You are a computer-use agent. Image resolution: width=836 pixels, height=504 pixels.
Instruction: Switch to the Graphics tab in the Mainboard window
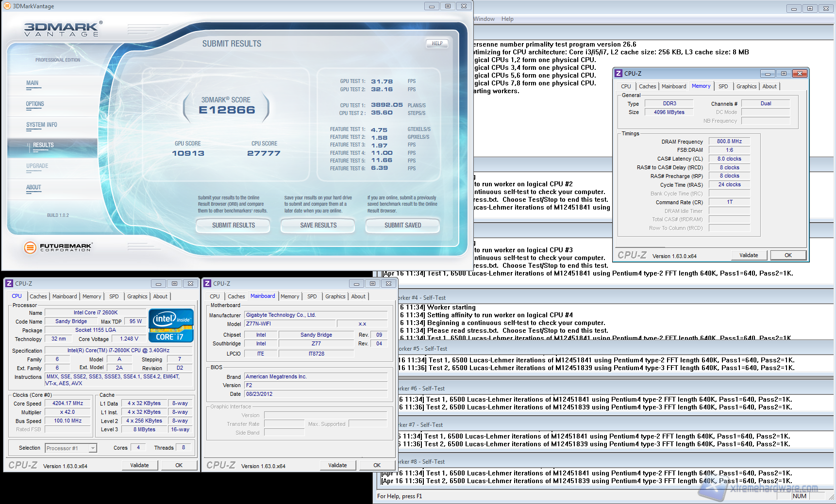pyautogui.click(x=334, y=296)
